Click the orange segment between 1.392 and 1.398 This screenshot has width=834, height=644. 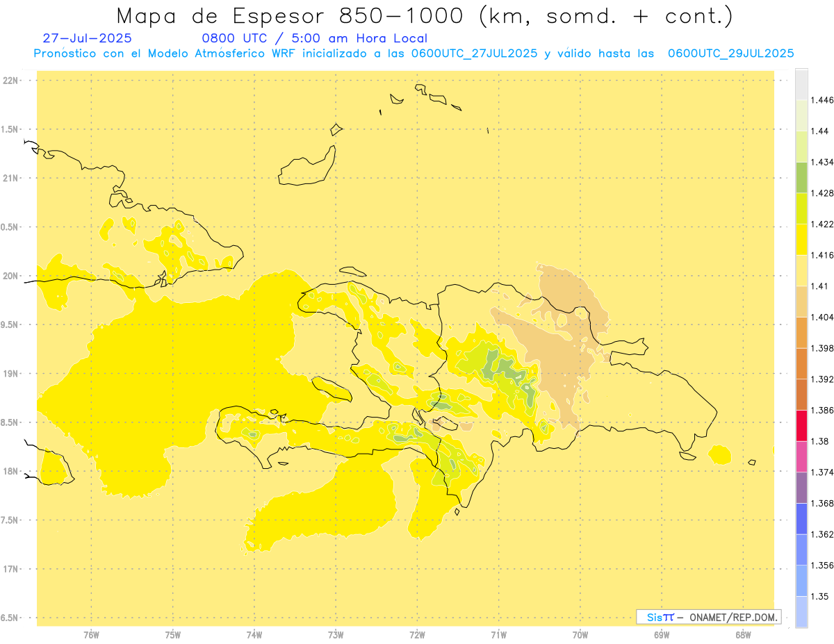pos(801,363)
